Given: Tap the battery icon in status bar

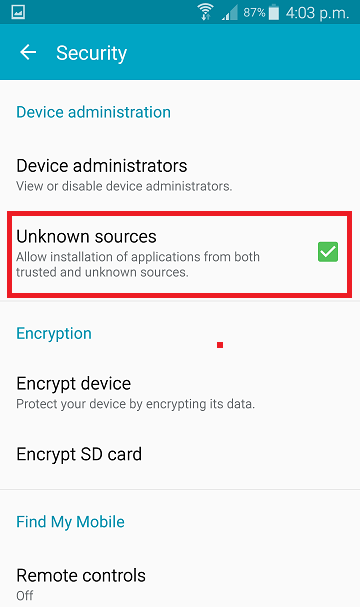Looking at the screenshot, I should point(274,12).
